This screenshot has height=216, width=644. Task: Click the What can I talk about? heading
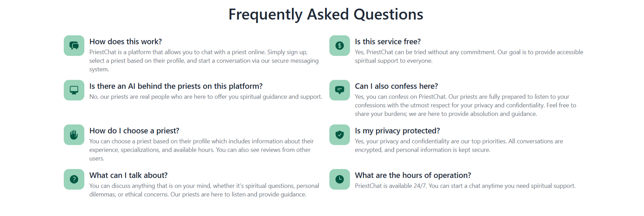click(129, 175)
